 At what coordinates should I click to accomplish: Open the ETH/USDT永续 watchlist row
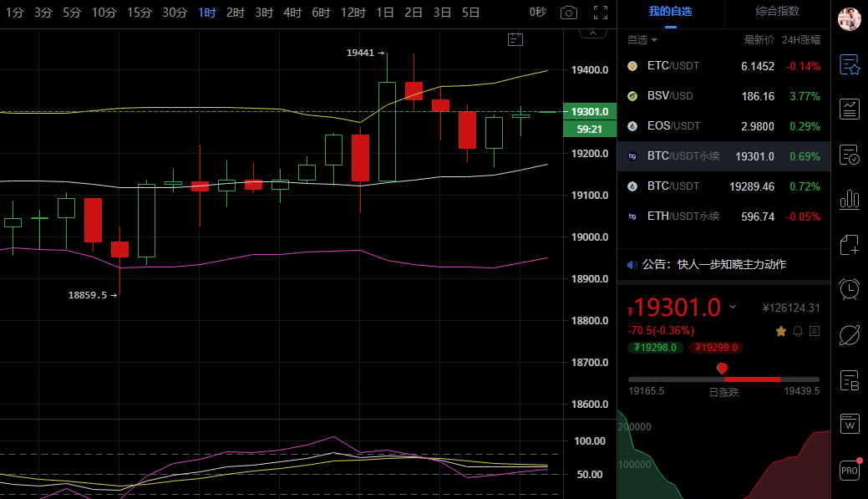coord(723,216)
